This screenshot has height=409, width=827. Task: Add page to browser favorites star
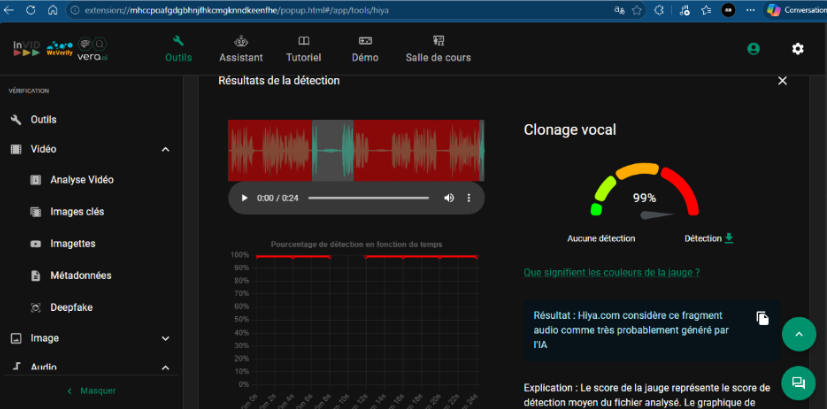click(x=637, y=10)
